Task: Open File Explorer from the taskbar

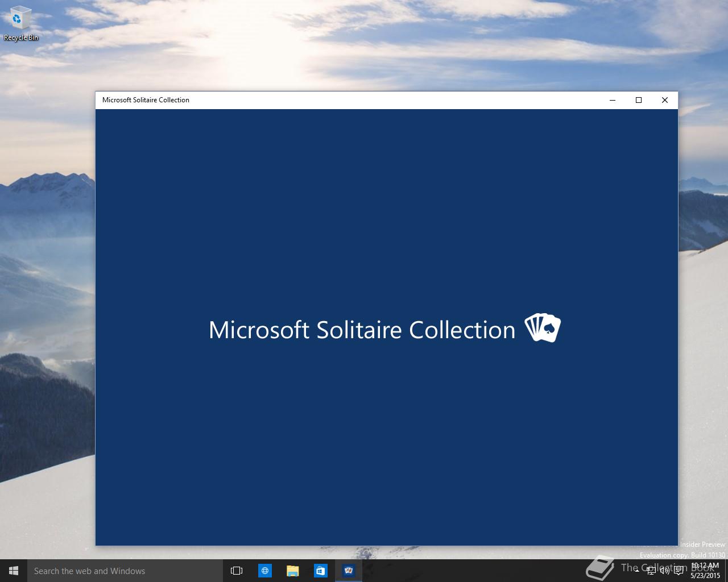Action: click(x=292, y=571)
